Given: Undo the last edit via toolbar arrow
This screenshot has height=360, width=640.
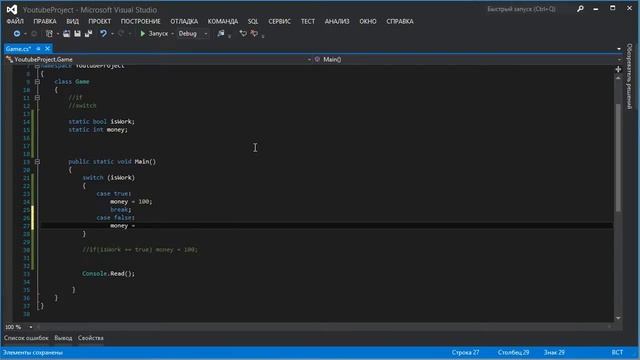Looking at the screenshot, I should coord(103,33).
